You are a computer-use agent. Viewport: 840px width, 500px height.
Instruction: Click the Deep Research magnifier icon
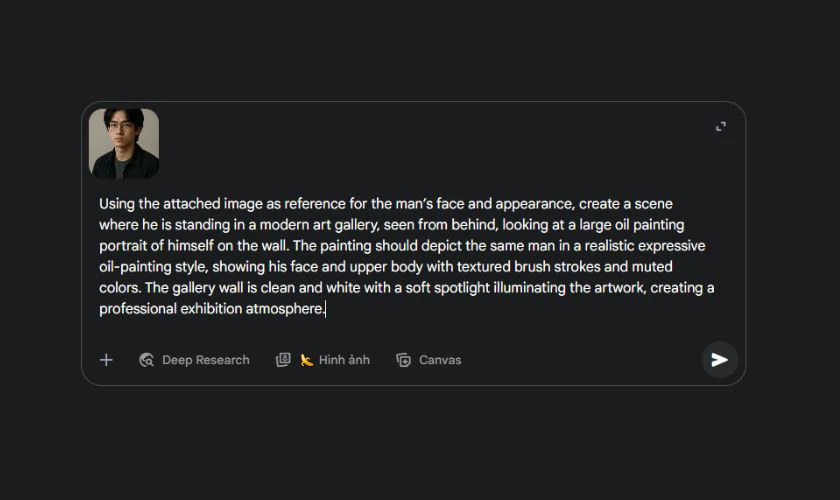pos(146,360)
